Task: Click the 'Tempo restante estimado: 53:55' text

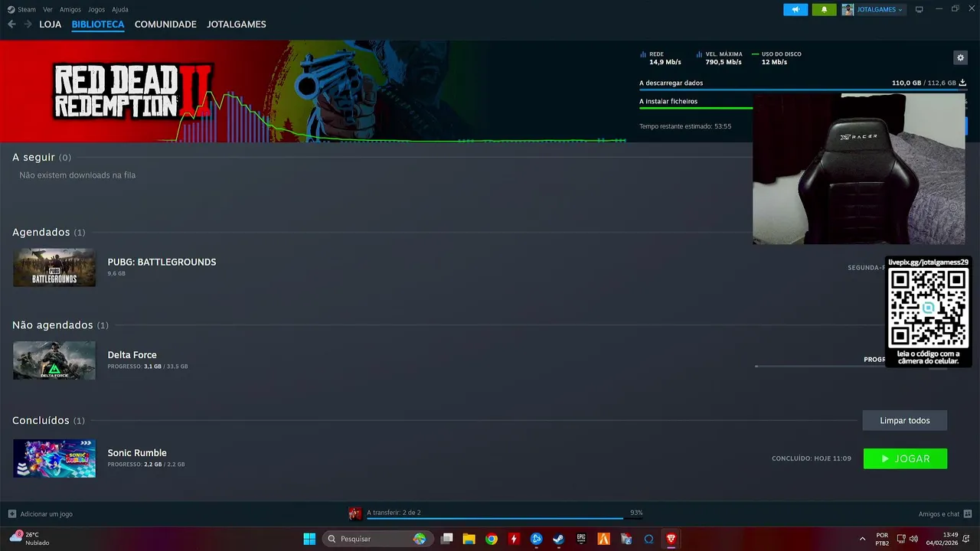Action: click(685, 126)
